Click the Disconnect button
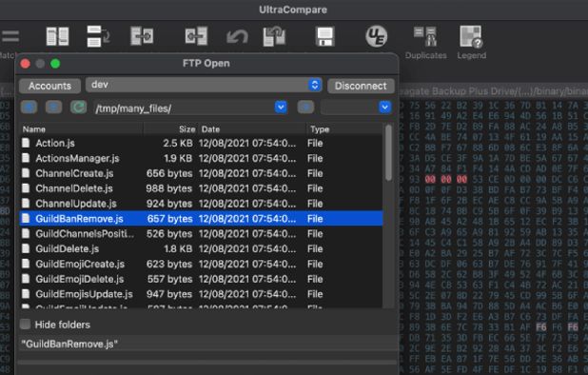The height and width of the screenshot is (375, 588). click(x=361, y=86)
